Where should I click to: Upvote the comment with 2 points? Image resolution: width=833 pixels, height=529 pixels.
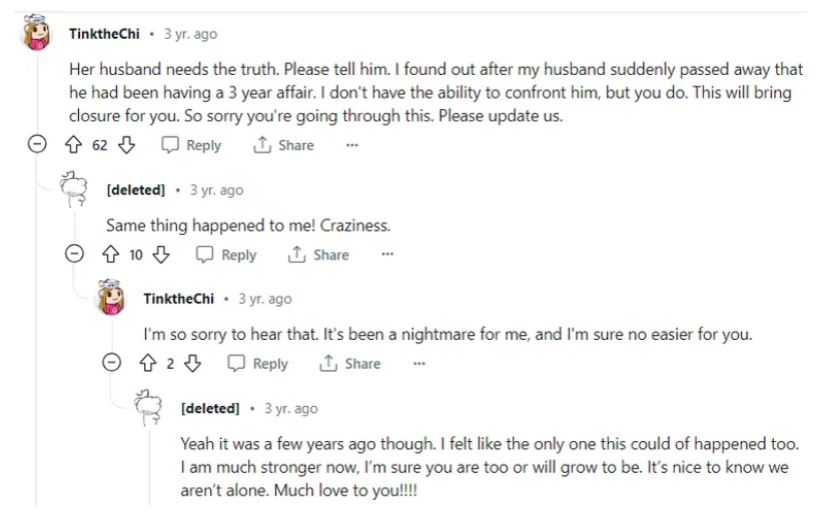tap(148, 364)
